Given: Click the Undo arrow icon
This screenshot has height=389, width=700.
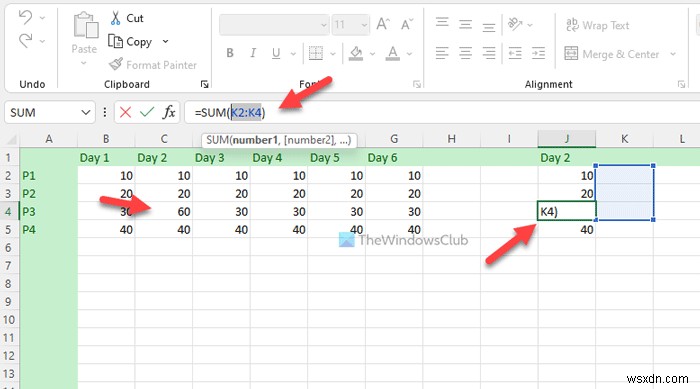Looking at the screenshot, I should click(25, 17).
